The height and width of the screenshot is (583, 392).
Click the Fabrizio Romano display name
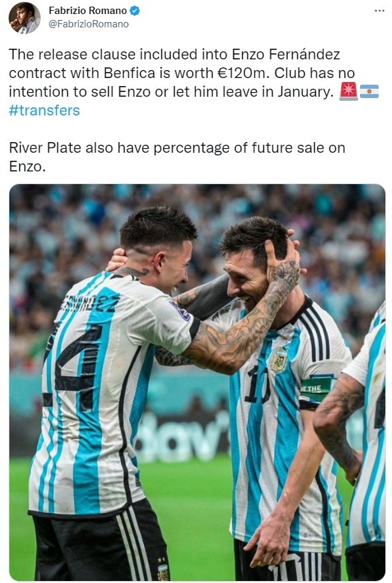click(x=88, y=11)
